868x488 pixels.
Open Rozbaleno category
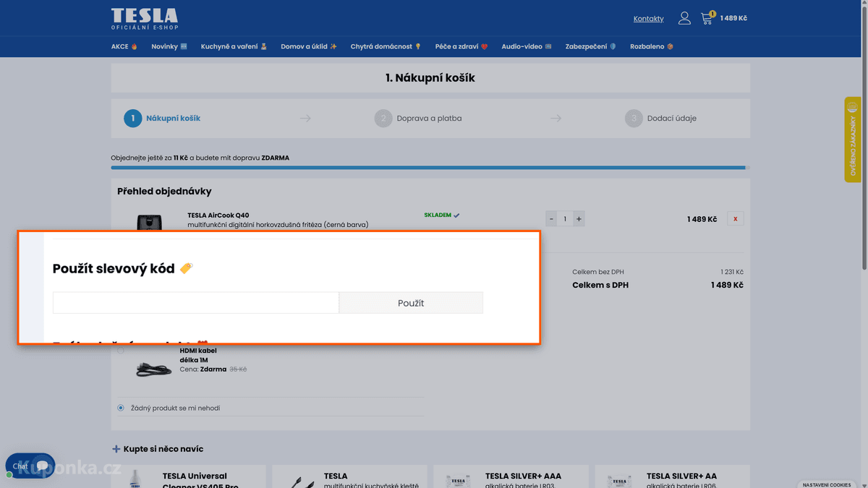tap(652, 46)
